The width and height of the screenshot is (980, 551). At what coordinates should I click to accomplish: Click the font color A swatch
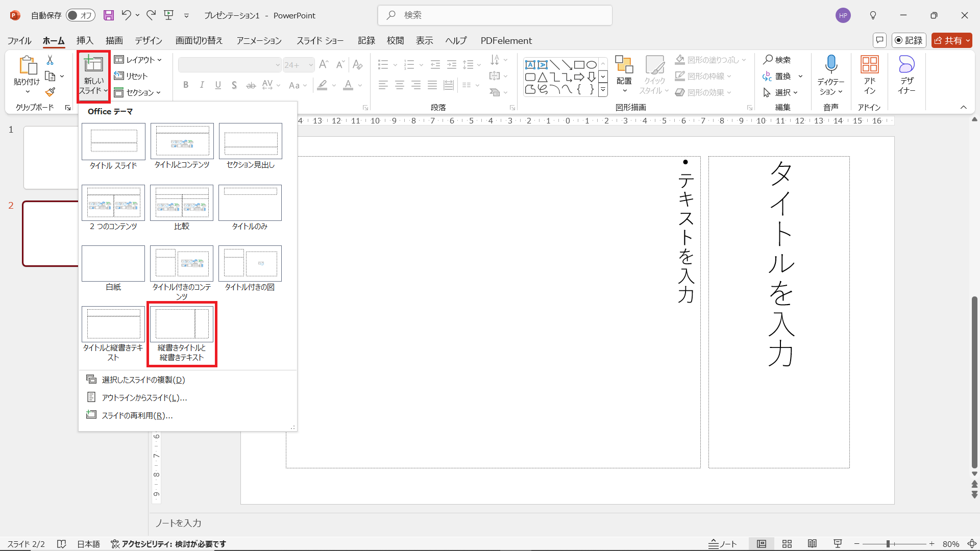click(348, 85)
